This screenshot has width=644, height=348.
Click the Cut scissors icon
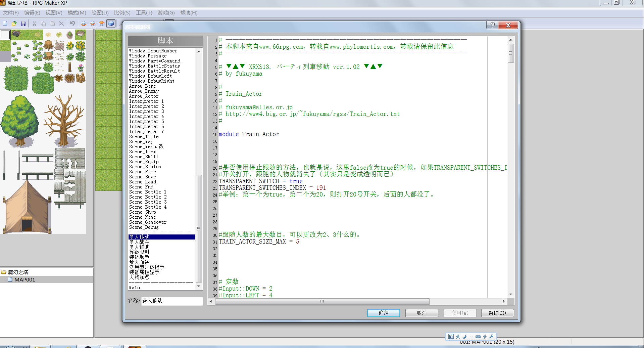34,24
